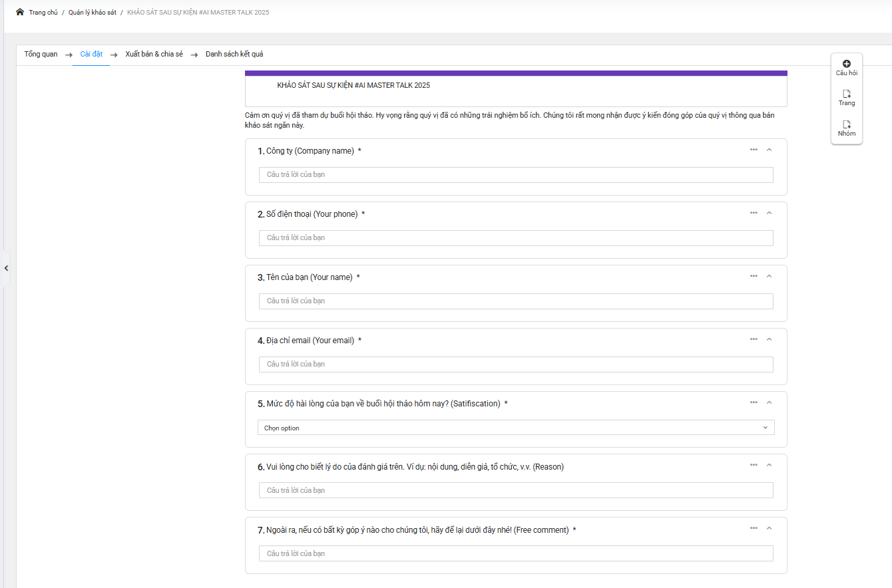Go to Trang chủ breadcrumb link
The image size is (892, 588).
pos(43,13)
